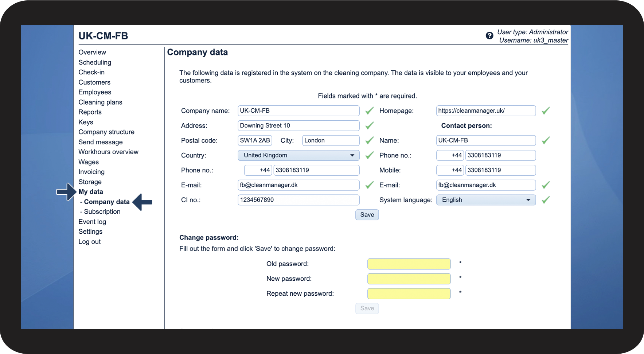644x354 pixels.
Task: Focus the Repeat new password field
Action: 409,294
